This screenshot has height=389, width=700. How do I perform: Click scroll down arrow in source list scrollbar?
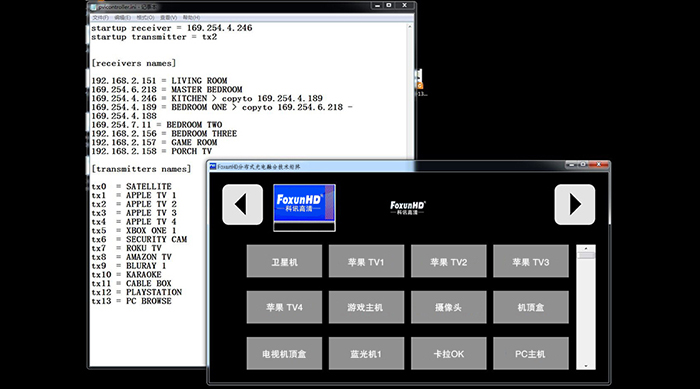(x=586, y=366)
